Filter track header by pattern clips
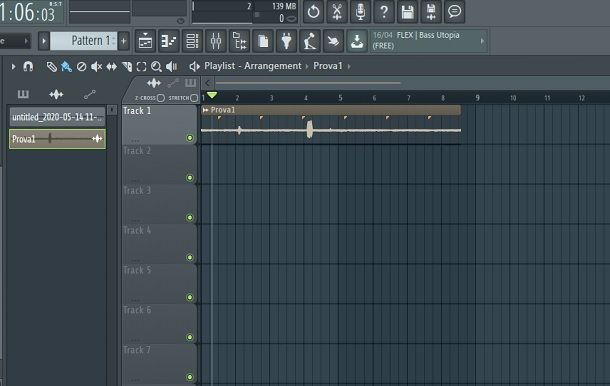The width and height of the screenshot is (610, 386). (x=190, y=83)
